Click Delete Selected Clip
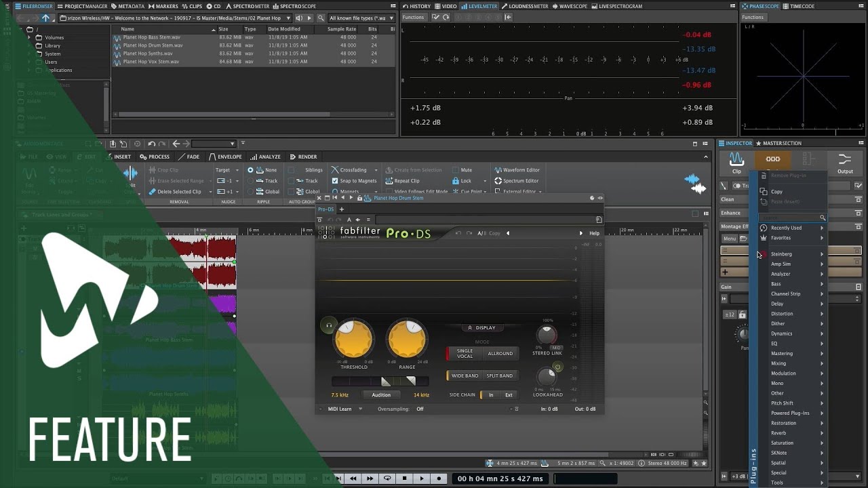The height and width of the screenshot is (488, 868). (x=174, y=192)
